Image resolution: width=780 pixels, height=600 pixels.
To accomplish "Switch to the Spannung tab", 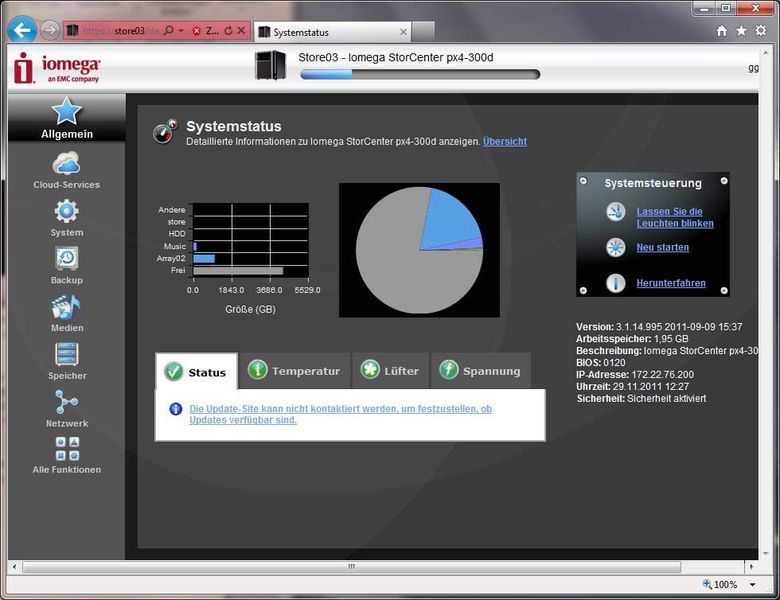I will click(x=481, y=371).
